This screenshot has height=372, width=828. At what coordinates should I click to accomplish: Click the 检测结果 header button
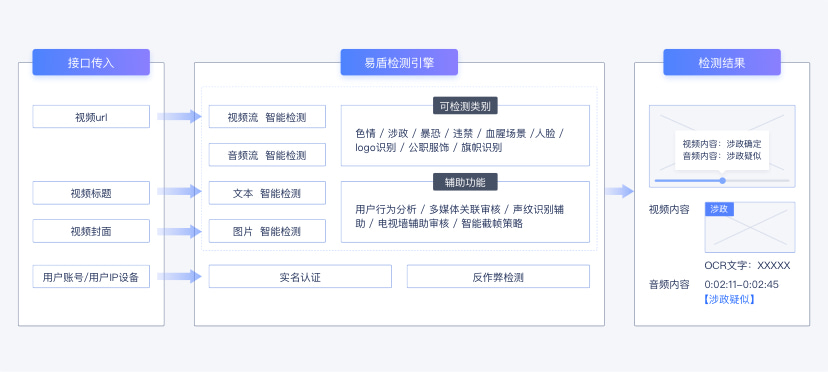click(721, 62)
